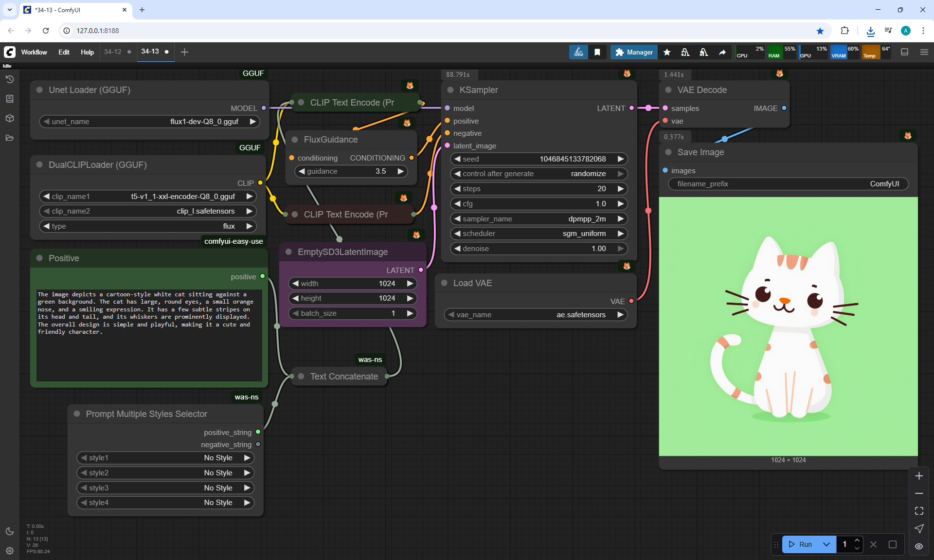Open the unet_name model dropdown
The width and height of the screenshot is (934, 560).
point(149,122)
